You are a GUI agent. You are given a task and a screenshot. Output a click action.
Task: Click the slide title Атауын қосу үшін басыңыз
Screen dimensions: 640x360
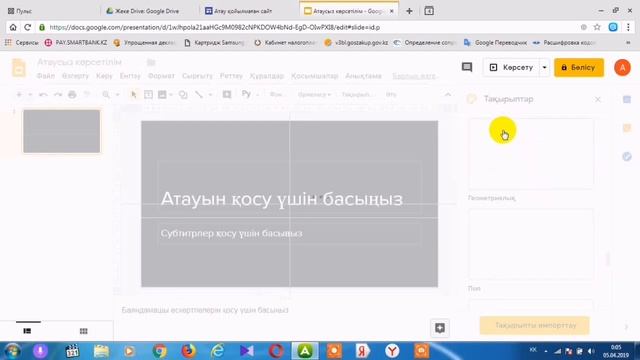(282, 199)
